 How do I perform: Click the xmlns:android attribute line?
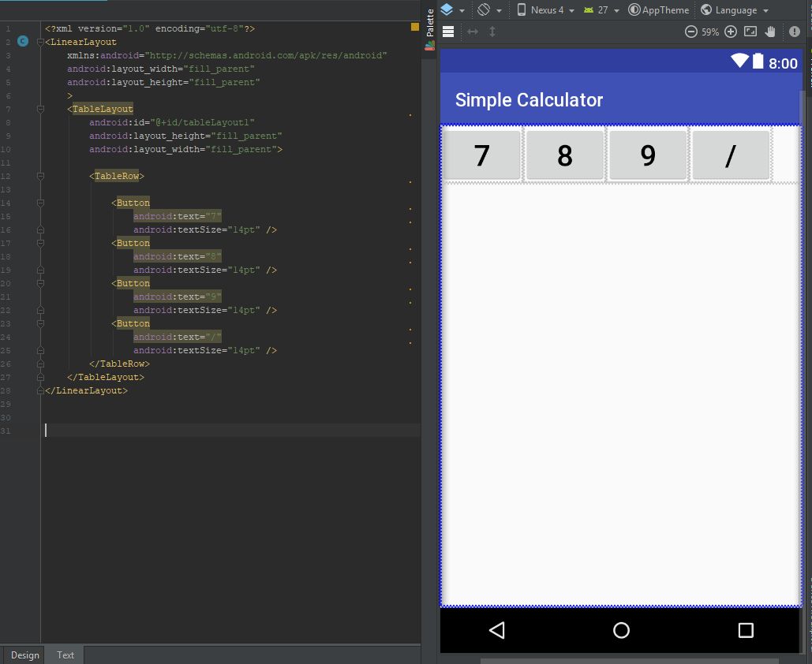[226, 55]
